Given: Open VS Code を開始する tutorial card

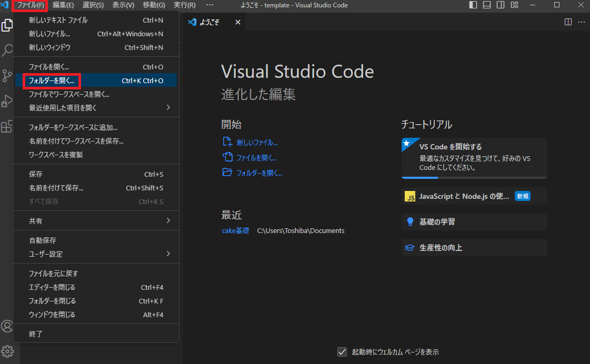Looking at the screenshot, I should (x=474, y=158).
